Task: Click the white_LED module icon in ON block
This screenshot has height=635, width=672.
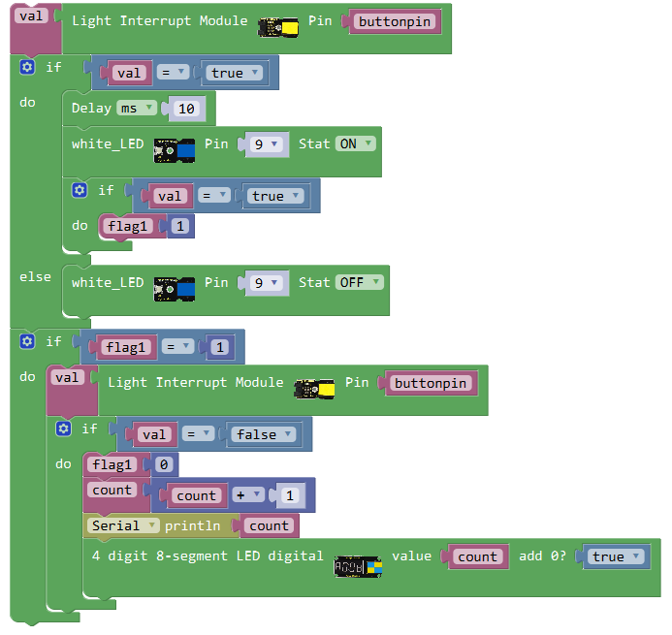Action: click(x=175, y=150)
